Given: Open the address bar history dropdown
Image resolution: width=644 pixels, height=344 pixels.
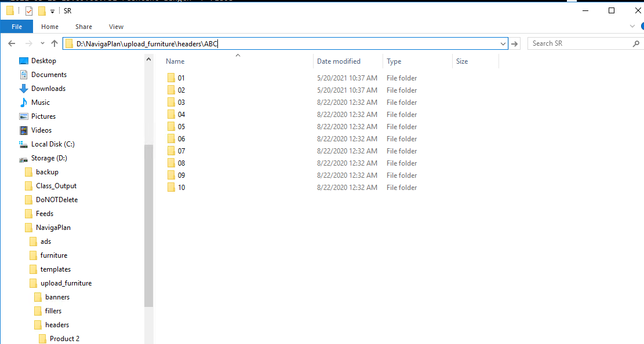Looking at the screenshot, I should 503,43.
